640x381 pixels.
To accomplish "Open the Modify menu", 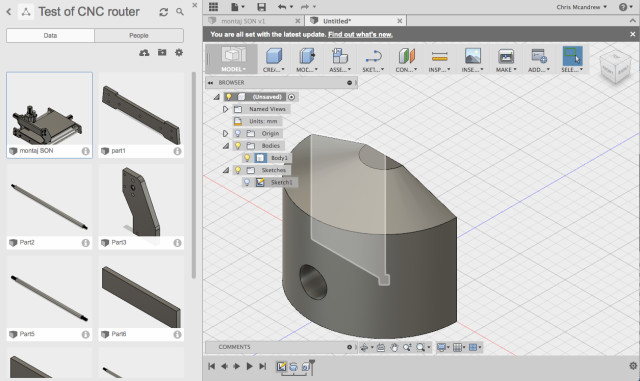I will (307, 60).
